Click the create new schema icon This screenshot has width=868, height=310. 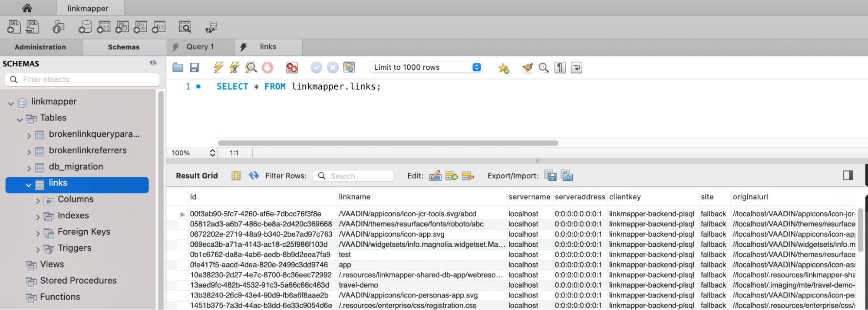click(x=85, y=27)
